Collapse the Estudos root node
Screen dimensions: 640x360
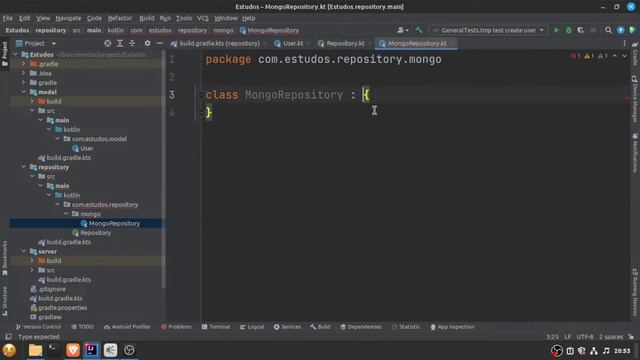pos(15,54)
